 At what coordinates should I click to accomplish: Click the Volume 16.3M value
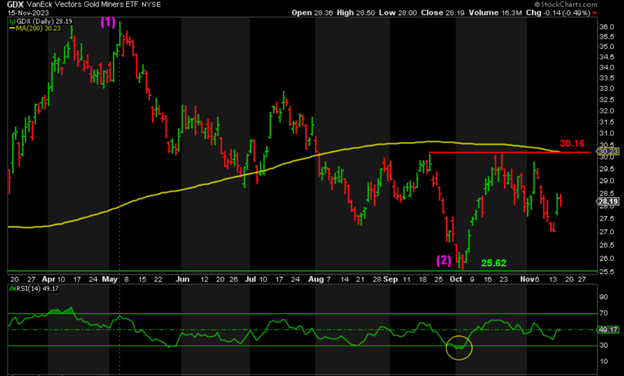495,13
